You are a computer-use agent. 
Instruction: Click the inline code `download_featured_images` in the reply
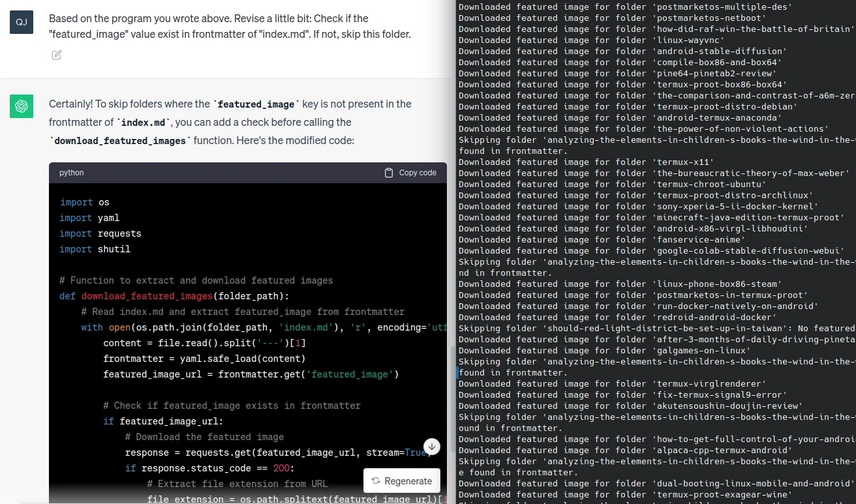tap(121, 141)
